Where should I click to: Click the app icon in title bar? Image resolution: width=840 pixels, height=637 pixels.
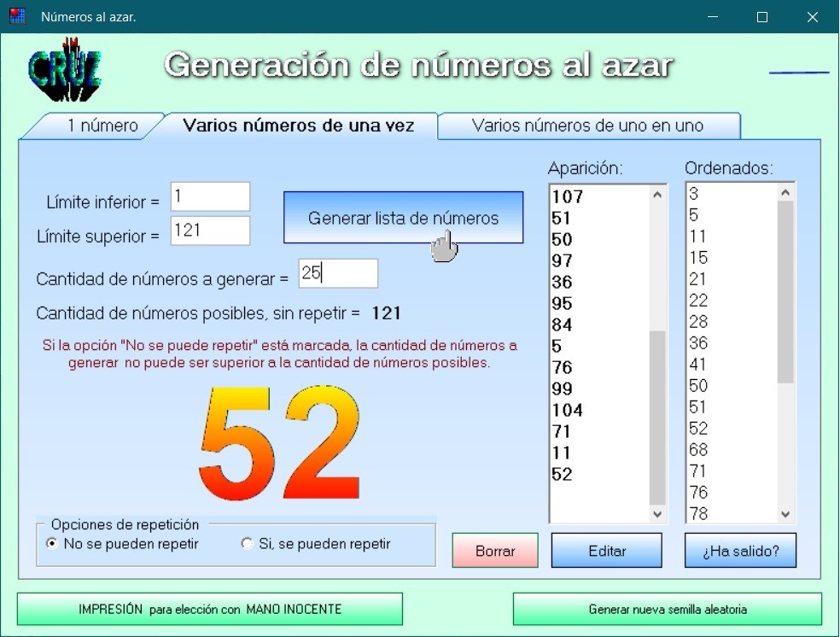[x=17, y=16]
